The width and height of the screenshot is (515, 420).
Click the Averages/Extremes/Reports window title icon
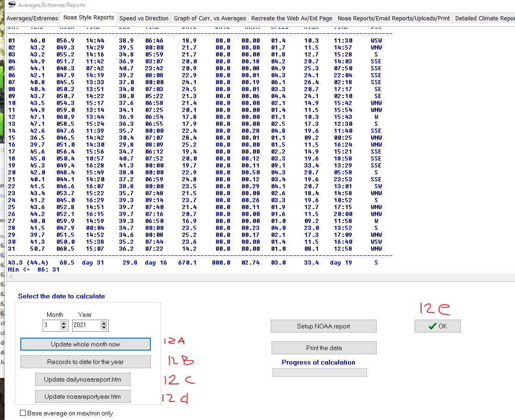(12, 5)
